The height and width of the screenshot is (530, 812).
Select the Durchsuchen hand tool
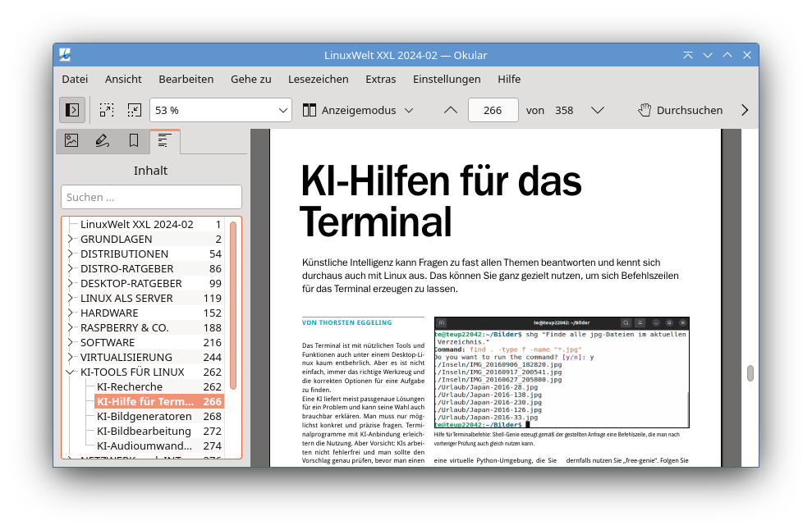[x=681, y=110]
